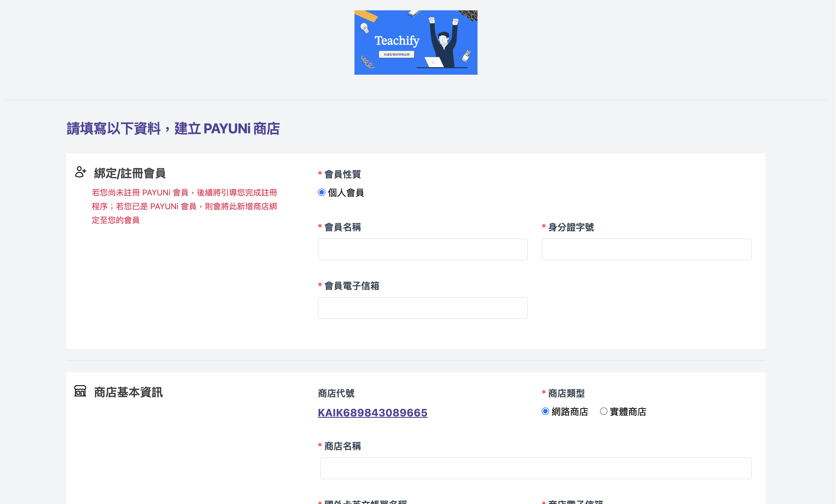Click the store icon beside 商店基本資訊
Viewport: 836px width, 504px height.
click(80, 391)
